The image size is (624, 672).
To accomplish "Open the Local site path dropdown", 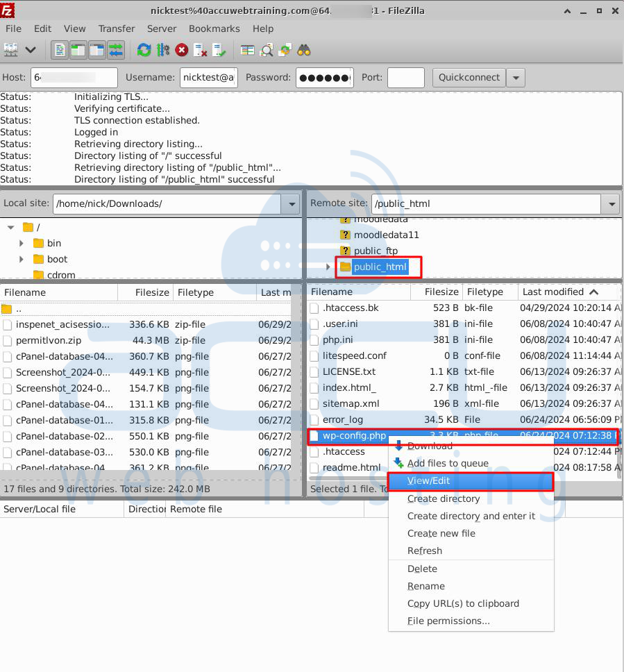I will point(292,203).
